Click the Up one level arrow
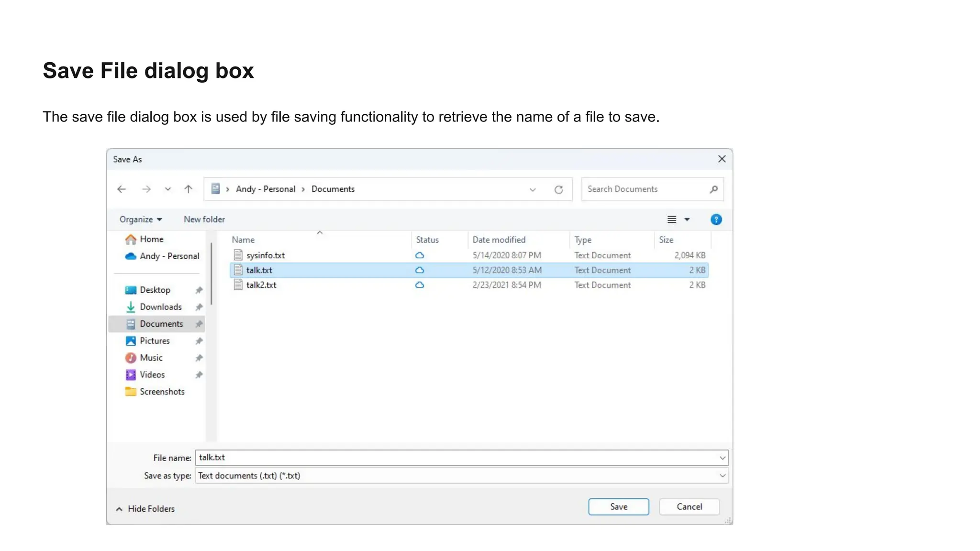Screen dimensions: 980x551 [189, 189]
